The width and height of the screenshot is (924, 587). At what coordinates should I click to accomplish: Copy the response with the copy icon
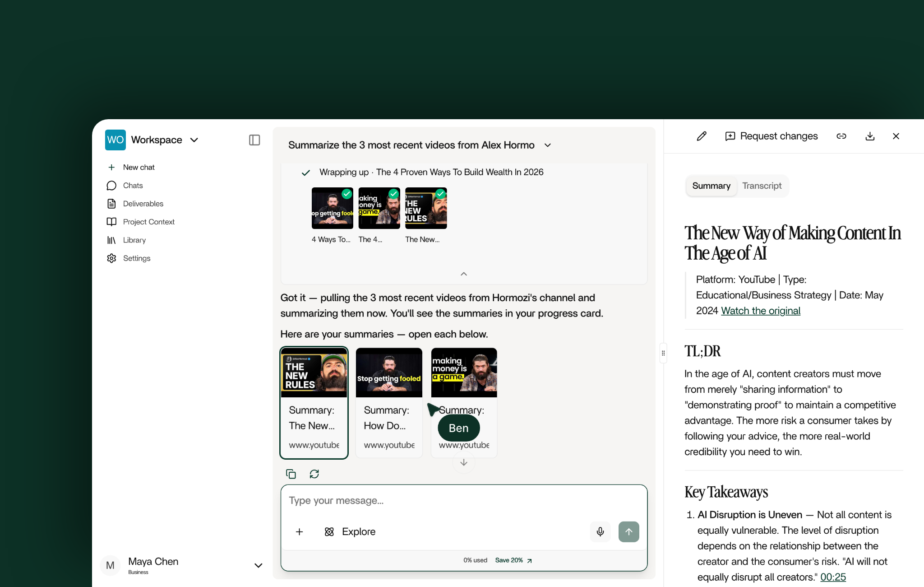[291, 474]
